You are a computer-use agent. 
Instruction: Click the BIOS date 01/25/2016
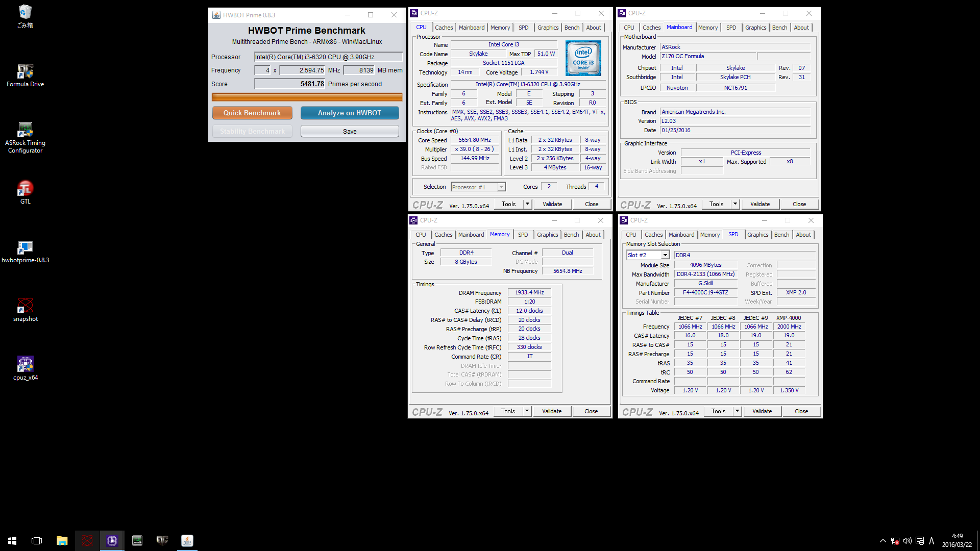pos(735,130)
